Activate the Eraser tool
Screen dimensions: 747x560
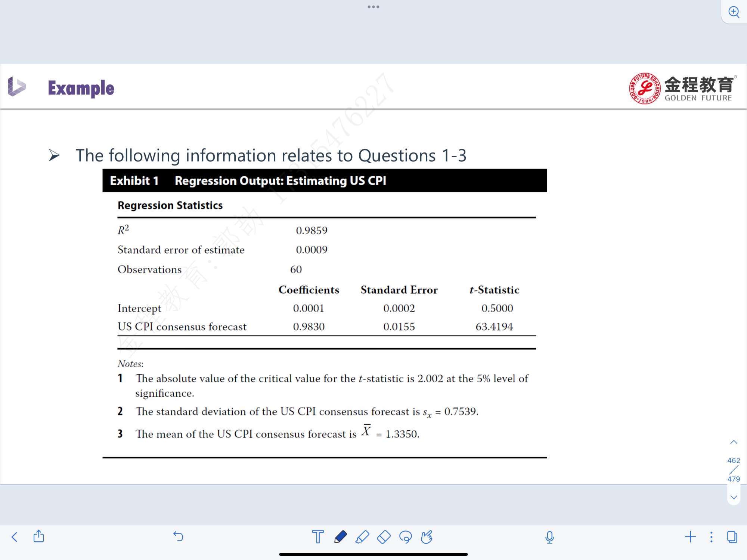384,537
